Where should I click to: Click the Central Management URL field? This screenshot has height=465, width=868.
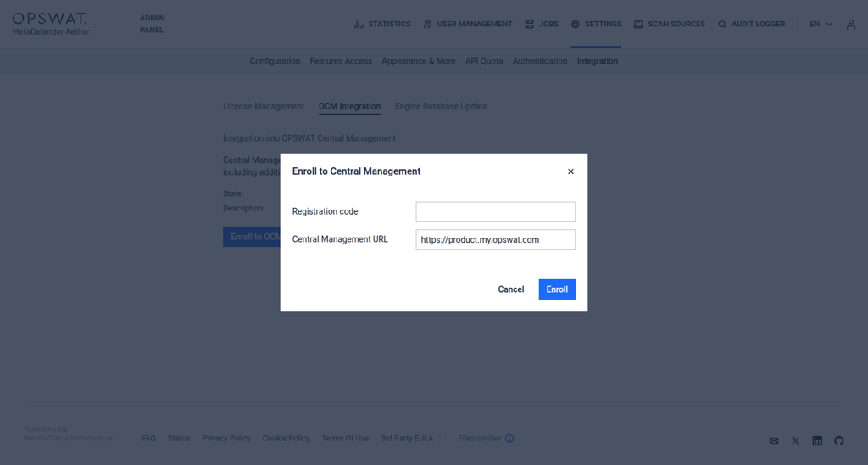coord(495,240)
